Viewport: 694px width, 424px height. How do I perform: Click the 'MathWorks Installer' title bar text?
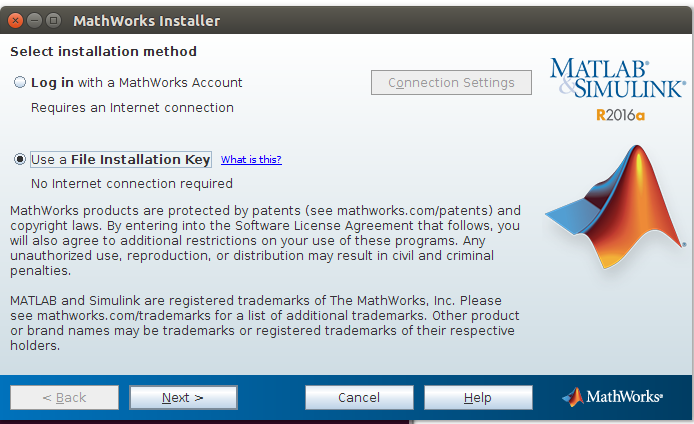147,21
